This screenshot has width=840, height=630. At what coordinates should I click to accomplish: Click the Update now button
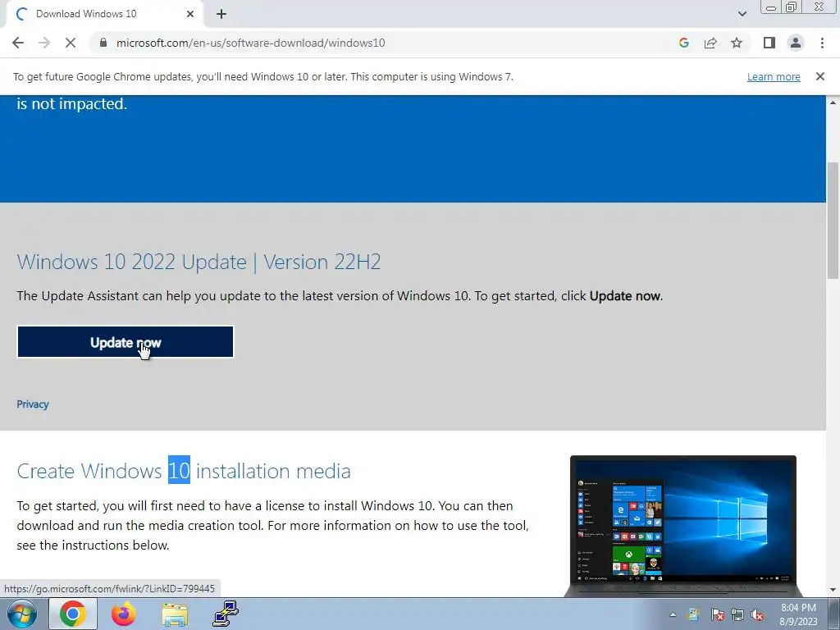[x=126, y=342]
